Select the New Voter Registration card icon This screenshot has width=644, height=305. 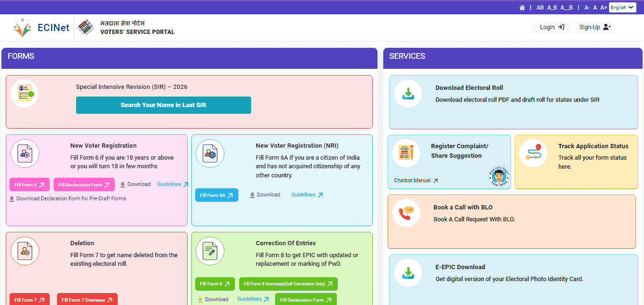[x=24, y=153]
